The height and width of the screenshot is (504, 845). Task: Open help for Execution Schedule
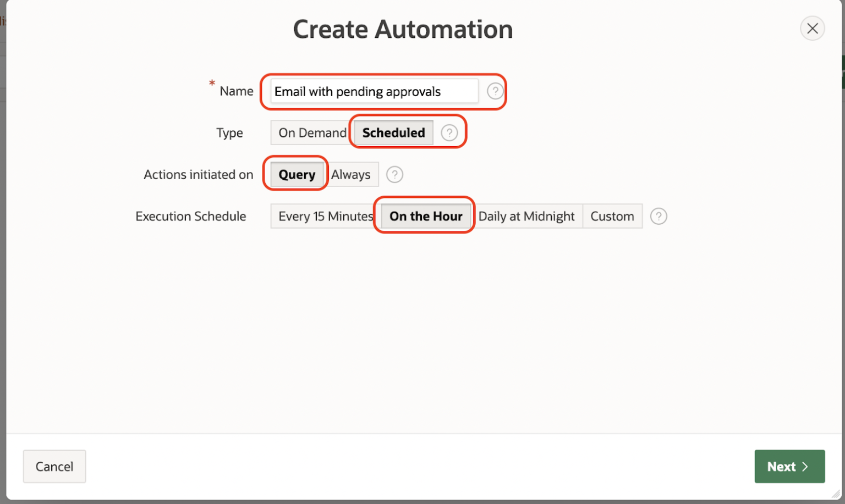[659, 217]
